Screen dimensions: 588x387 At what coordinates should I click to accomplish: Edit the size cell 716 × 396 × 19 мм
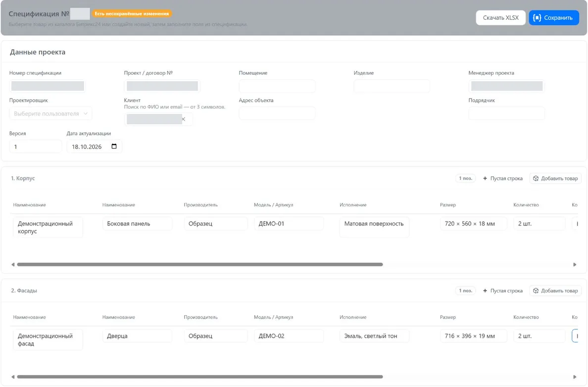pyautogui.click(x=474, y=335)
